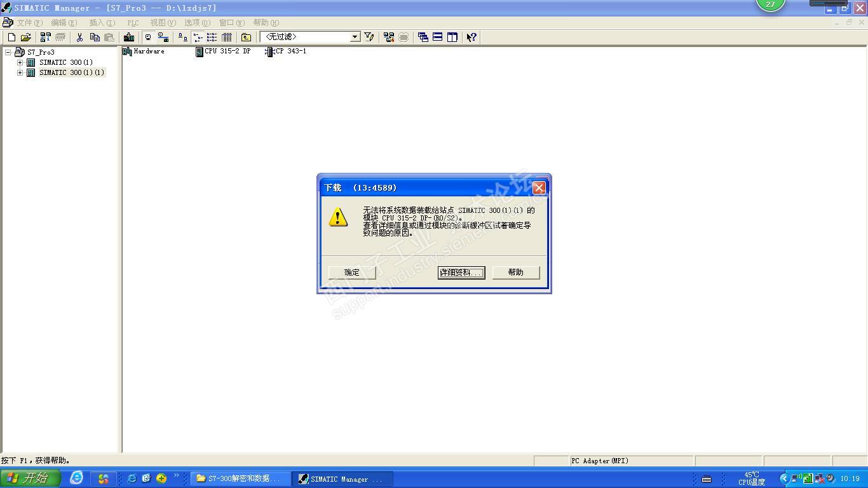Click the 帮助 button in the dialog
This screenshot has width=868, height=488.
click(x=516, y=273)
